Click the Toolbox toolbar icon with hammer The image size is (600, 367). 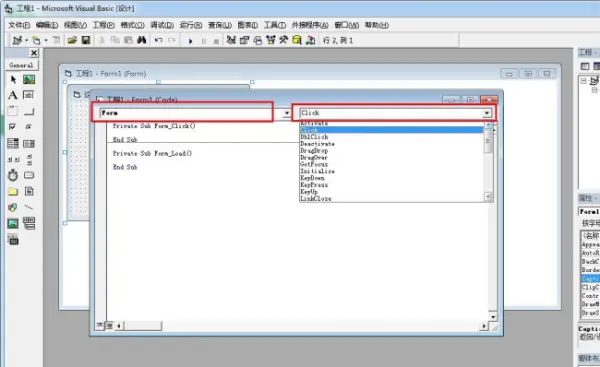284,40
